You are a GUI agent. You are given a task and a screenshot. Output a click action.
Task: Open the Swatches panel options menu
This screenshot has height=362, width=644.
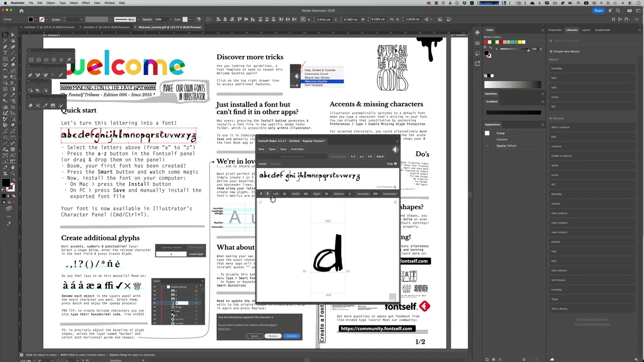tap(542, 94)
